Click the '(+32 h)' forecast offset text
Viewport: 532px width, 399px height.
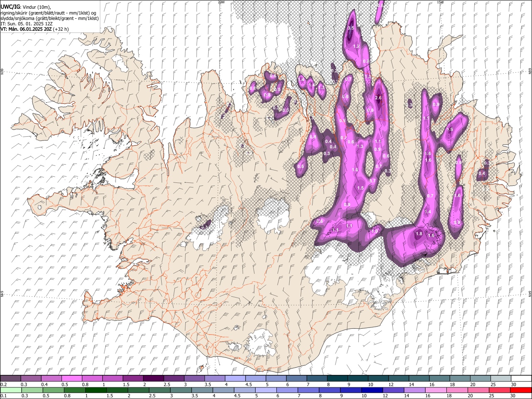click(x=61, y=29)
